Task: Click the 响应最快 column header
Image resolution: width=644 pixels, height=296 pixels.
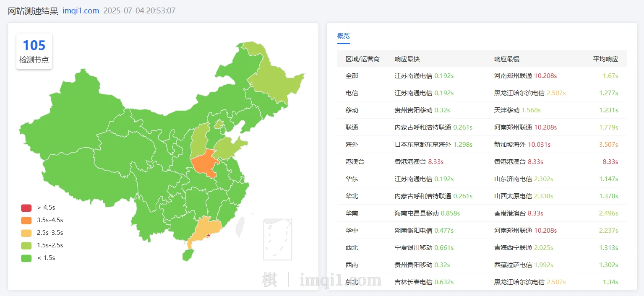Action: coord(407,59)
